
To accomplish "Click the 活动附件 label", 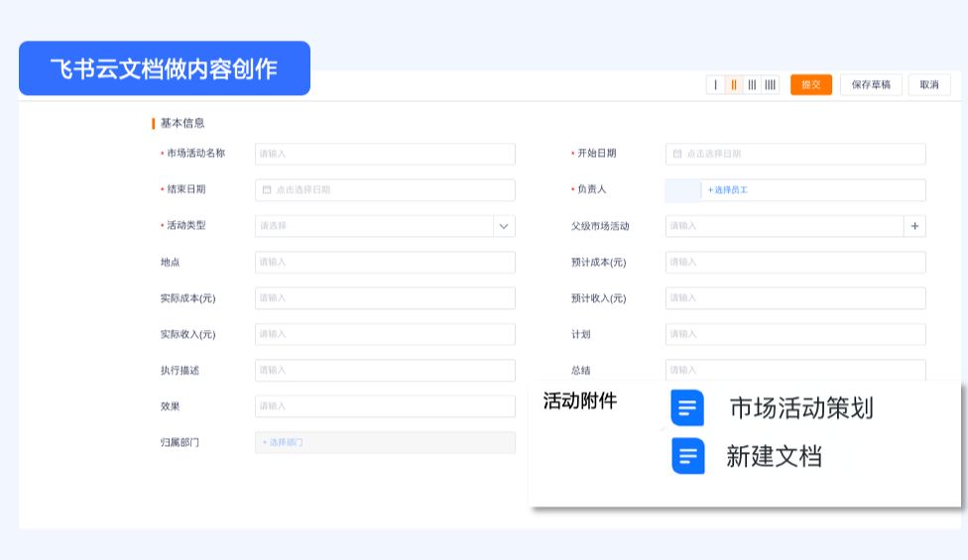I will [579, 401].
